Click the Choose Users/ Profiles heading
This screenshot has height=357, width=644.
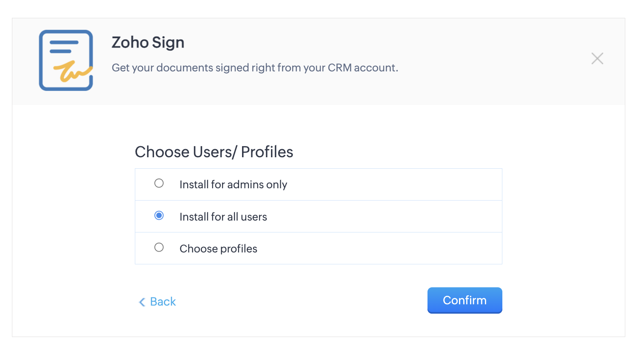pos(214,152)
